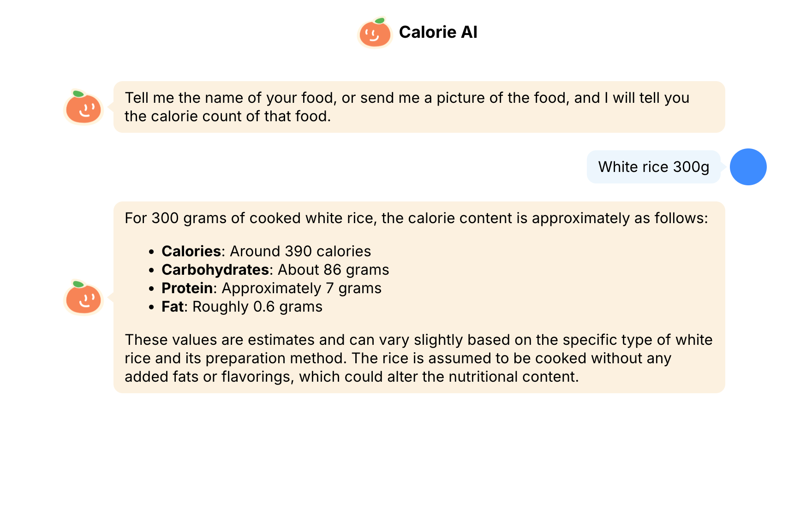Click the "Approximately 7 grams" value
This screenshot has width=812, height=508.
click(x=302, y=288)
